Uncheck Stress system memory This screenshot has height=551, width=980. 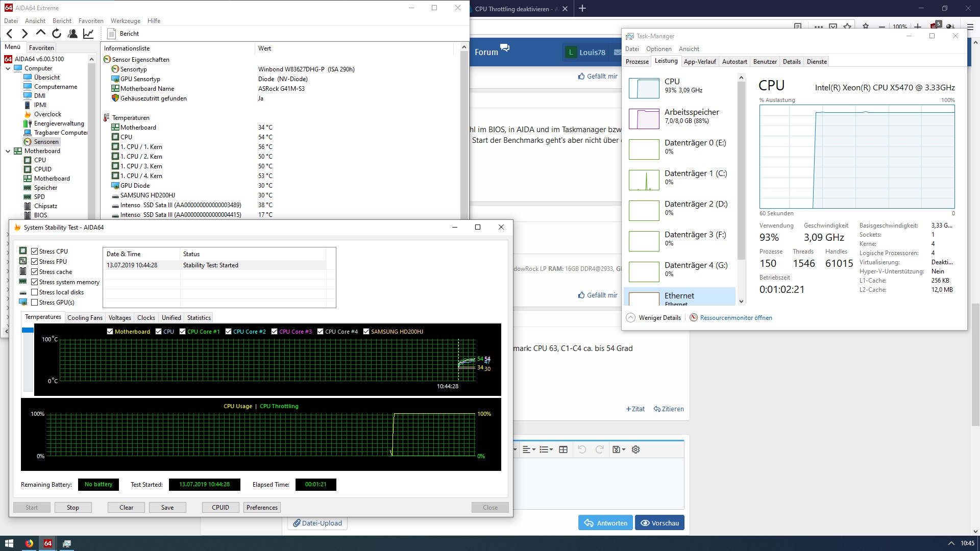[35, 282]
